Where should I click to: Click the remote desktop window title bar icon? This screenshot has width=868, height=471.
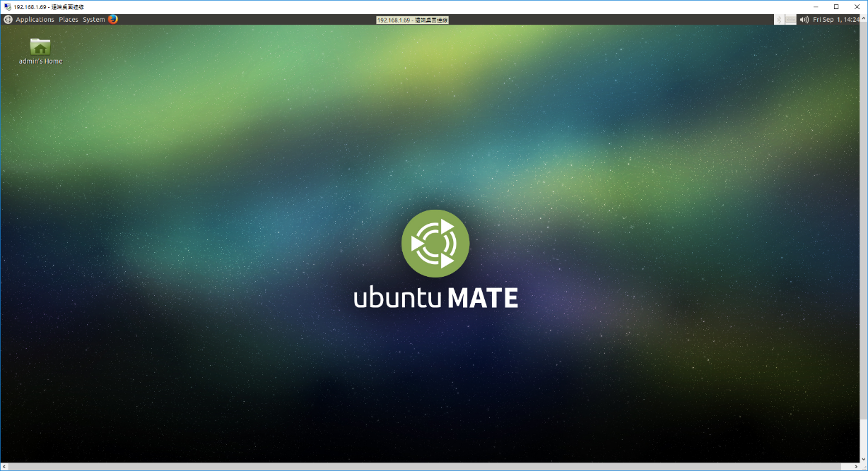tap(8, 6)
